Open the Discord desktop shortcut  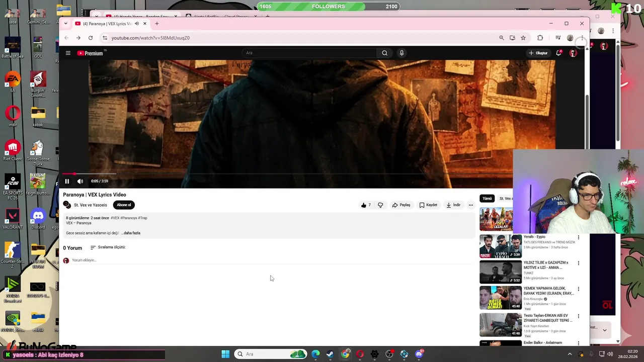pyautogui.click(x=38, y=219)
